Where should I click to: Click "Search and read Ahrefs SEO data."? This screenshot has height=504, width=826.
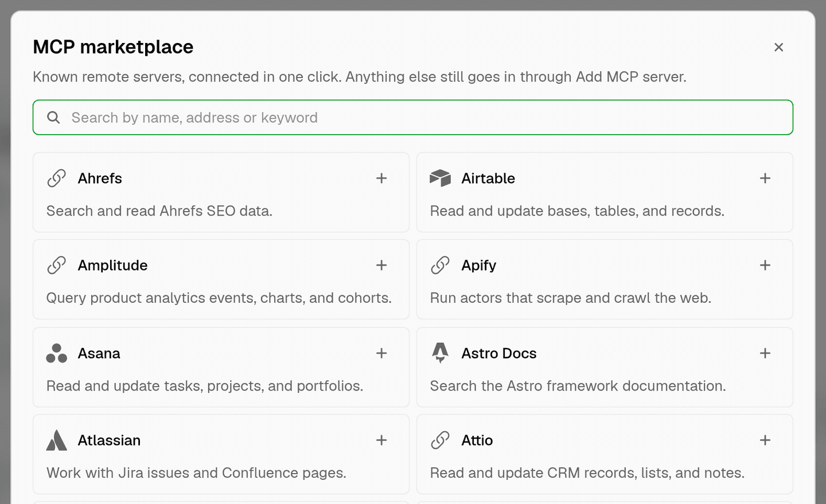tap(159, 211)
